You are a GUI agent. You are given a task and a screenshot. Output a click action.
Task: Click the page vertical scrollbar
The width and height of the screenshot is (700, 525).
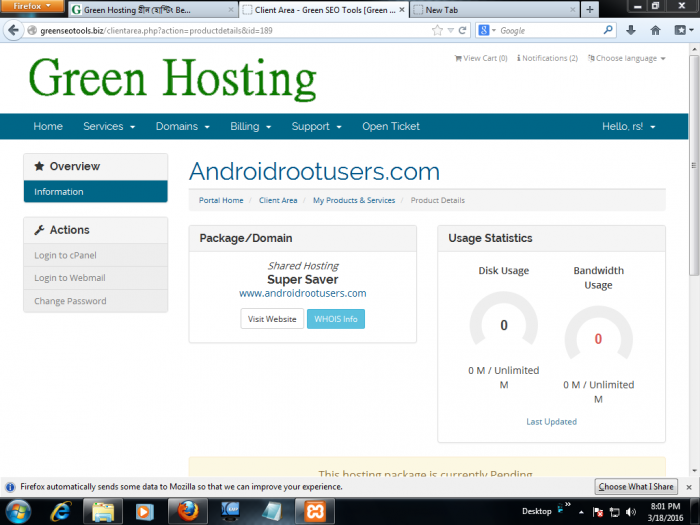pos(694,166)
